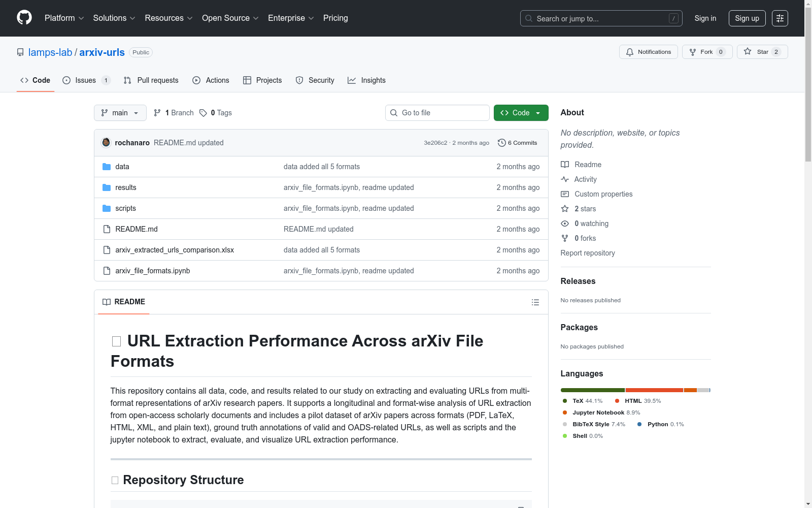Image resolution: width=812 pixels, height=508 pixels.
Task: Click the Jupyter Notebook orange color dot
Action: (x=565, y=412)
